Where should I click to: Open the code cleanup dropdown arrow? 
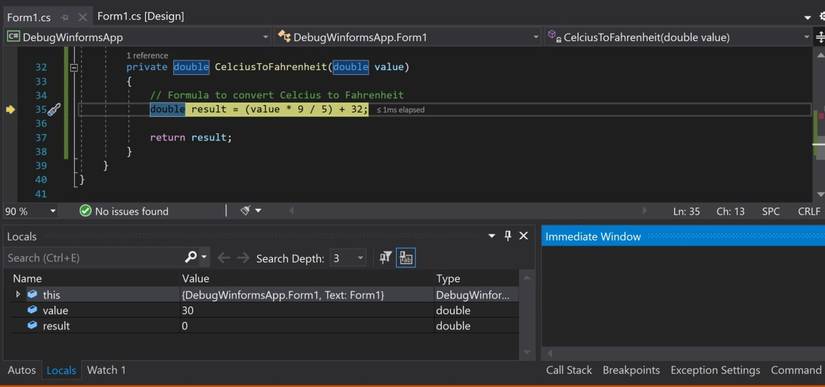258,211
